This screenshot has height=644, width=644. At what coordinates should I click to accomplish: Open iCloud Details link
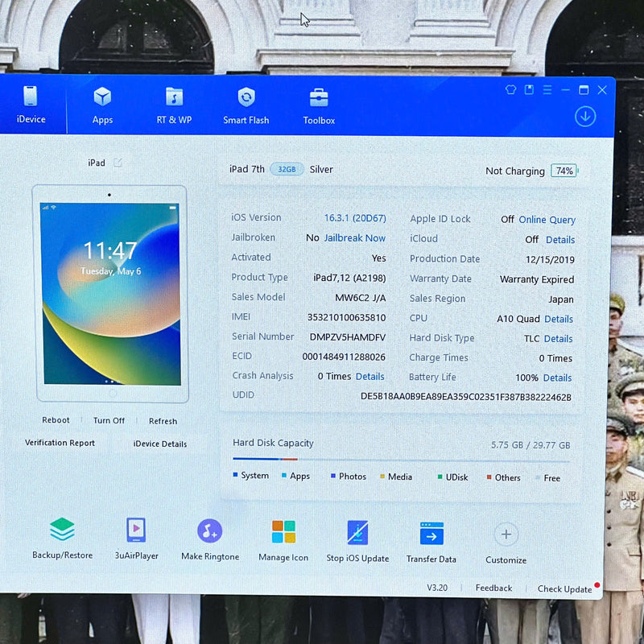click(560, 240)
